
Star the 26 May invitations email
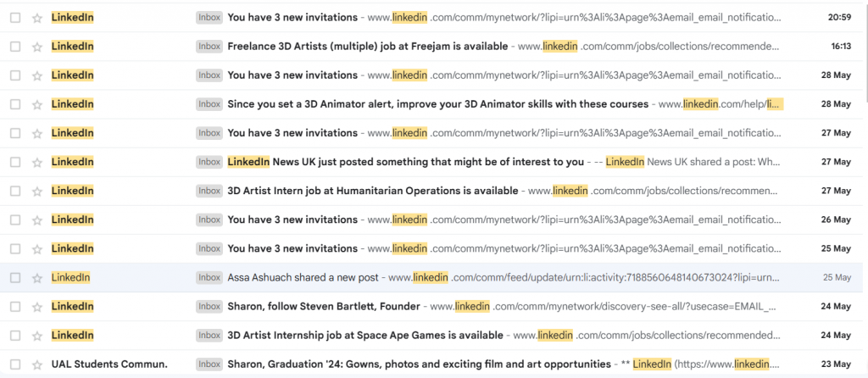coord(37,220)
